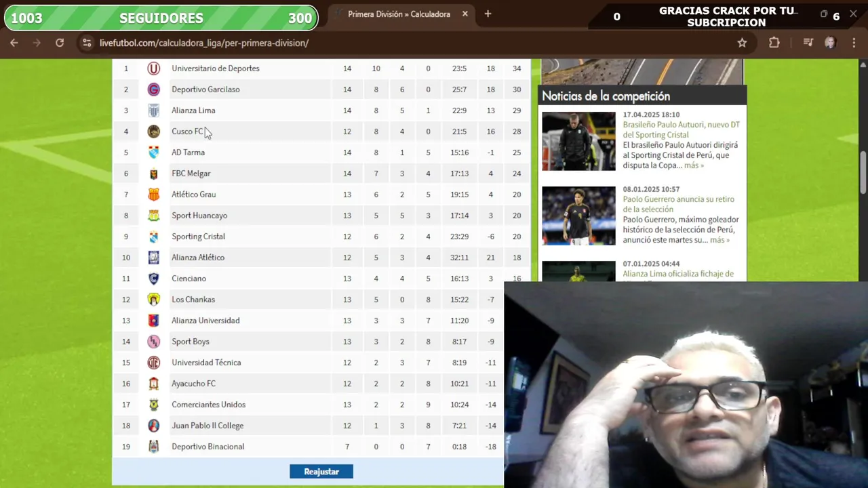Viewport: 868px width, 488px height.
Task: Click the Sporting Cristal crest
Action: point(154,237)
